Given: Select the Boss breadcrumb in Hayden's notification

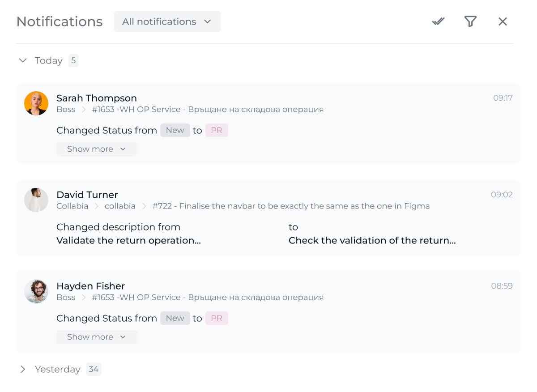Looking at the screenshot, I should pyautogui.click(x=66, y=297).
